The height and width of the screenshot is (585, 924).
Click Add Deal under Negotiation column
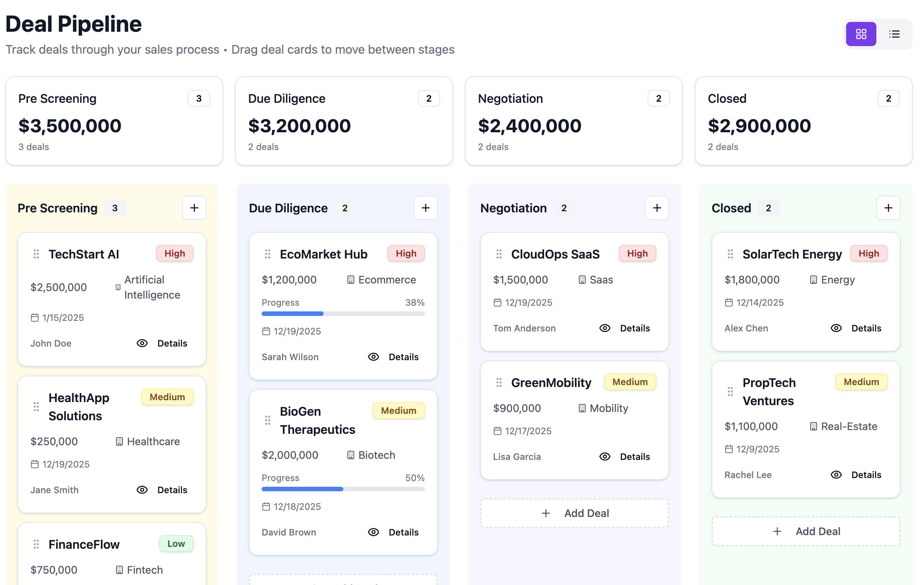pos(574,513)
